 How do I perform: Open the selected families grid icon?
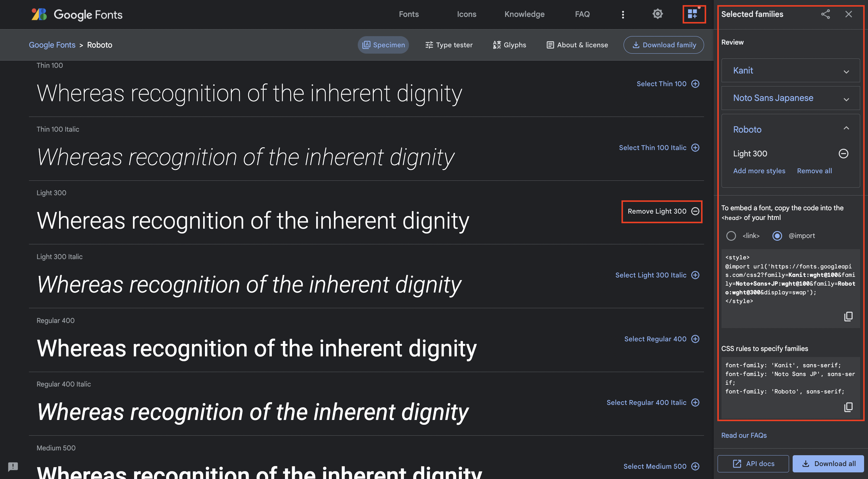693,14
